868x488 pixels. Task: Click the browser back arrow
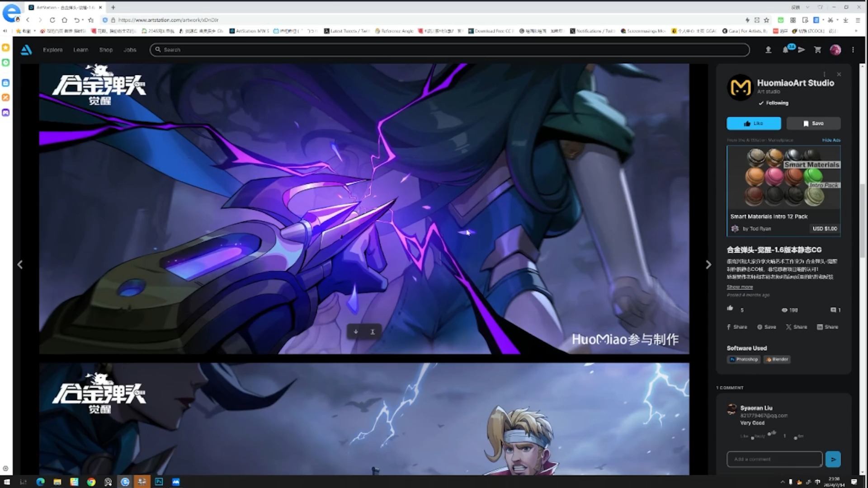tap(28, 20)
